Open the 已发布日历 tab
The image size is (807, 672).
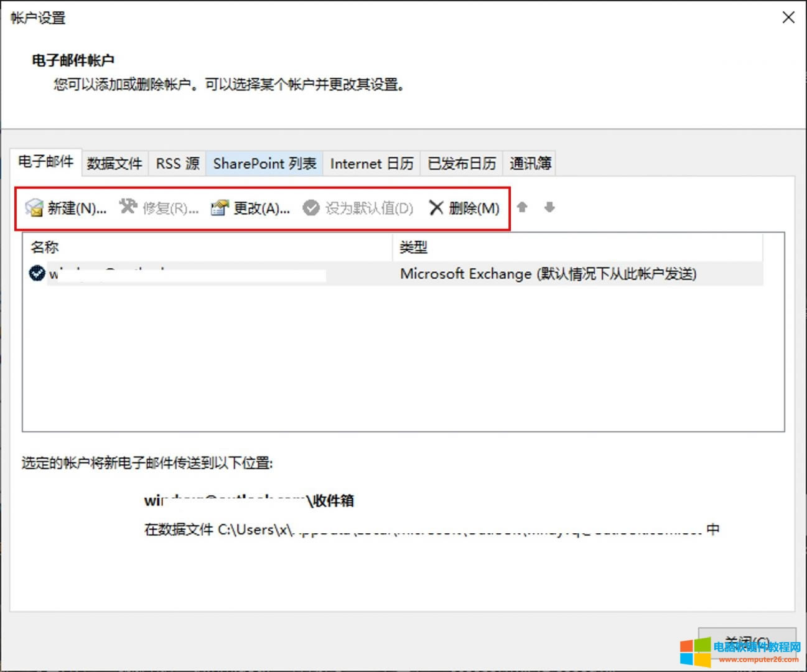click(x=462, y=164)
